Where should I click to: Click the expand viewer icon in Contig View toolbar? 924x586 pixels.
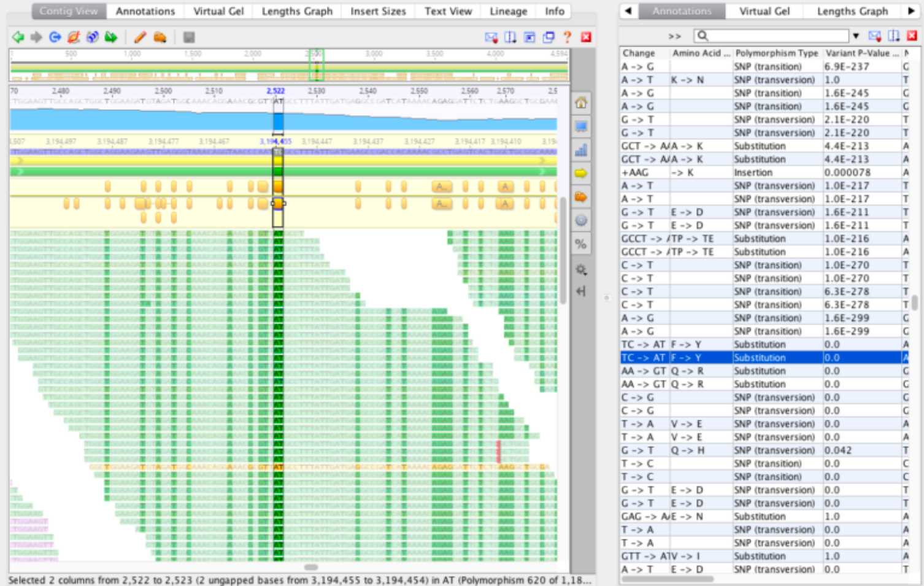(529, 37)
